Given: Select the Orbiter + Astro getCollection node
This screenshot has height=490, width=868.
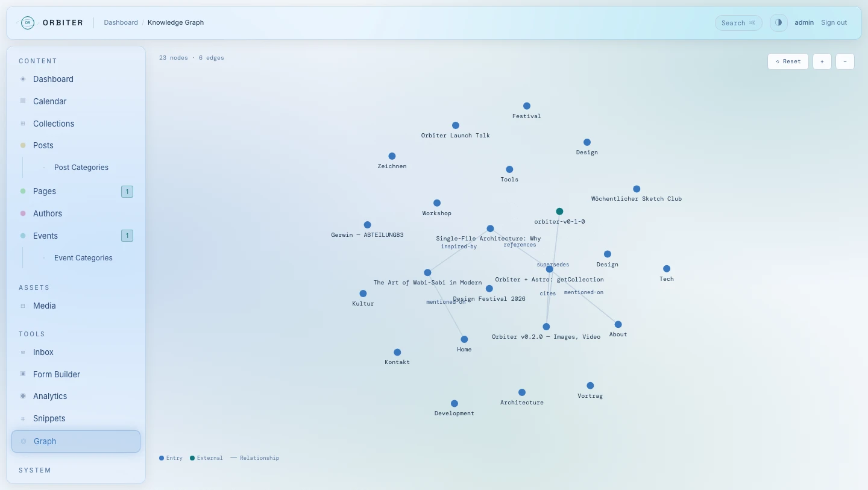Looking at the screenshot, I should 549,269.
